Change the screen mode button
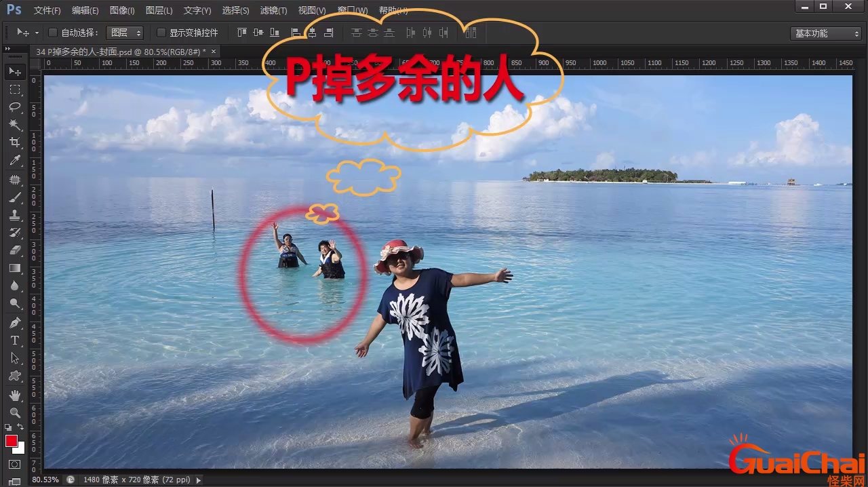Screen dimensions: 868x487 [15, 482]
